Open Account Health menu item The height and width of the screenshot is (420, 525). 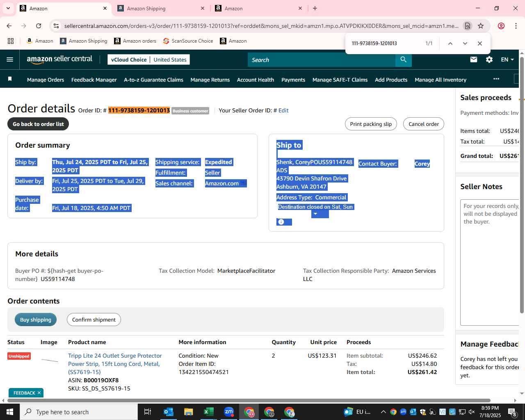(x=256, y=80)
